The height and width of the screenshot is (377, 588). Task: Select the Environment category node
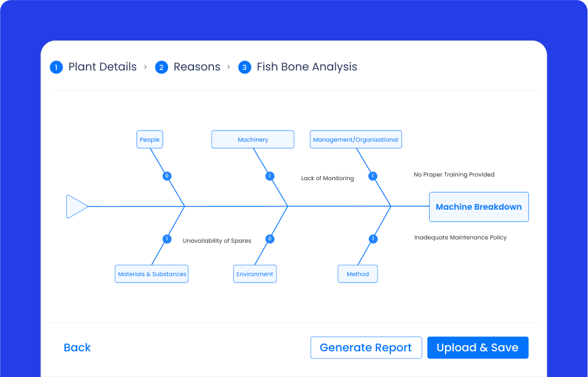(254, 273)
